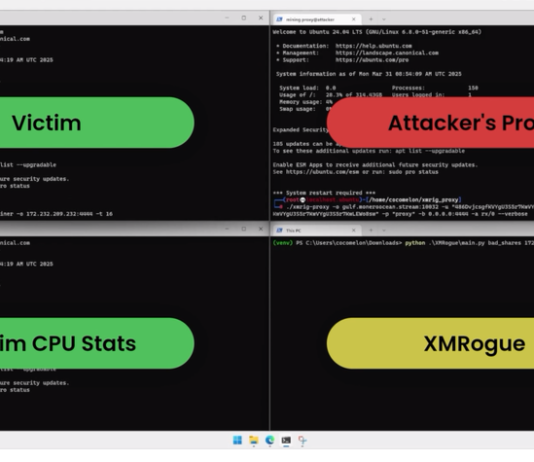
Task: Click the 'System load: 0.0' entry
Action: (308, 88)
